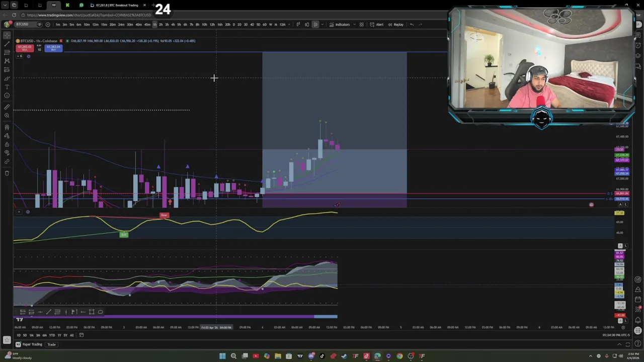Open the Fibonacci retracement tools
Viewport: 644px width, 362px height.
click(7, 52)
